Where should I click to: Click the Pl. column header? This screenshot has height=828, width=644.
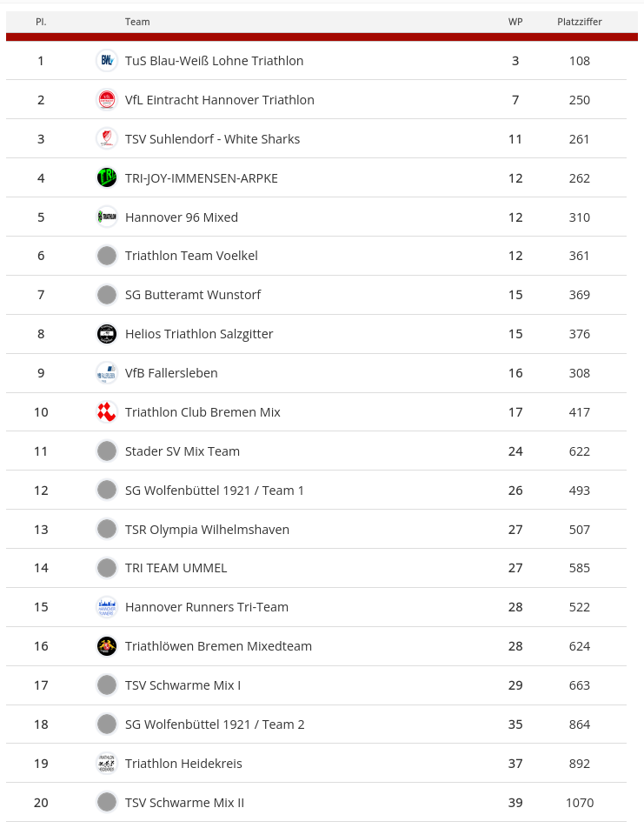[41, 22]
